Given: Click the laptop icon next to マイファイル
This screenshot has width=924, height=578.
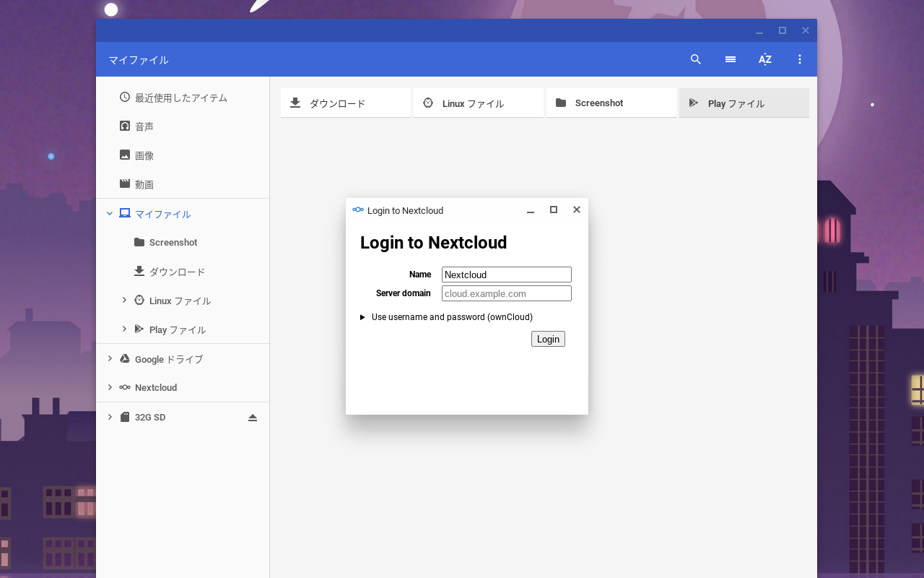Looking at the screenshot, I should [x=125, y=213].
